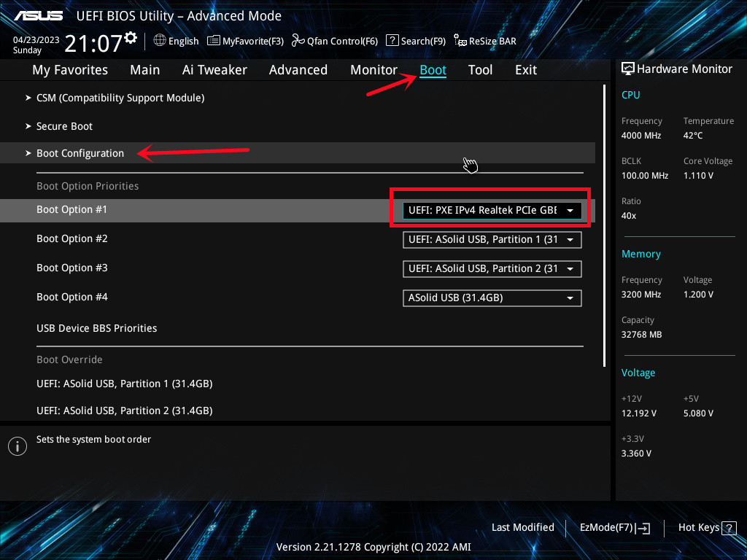The image size is (747, 560).
Task: Click the Voltage section heading
Action: tap(638, 373)
